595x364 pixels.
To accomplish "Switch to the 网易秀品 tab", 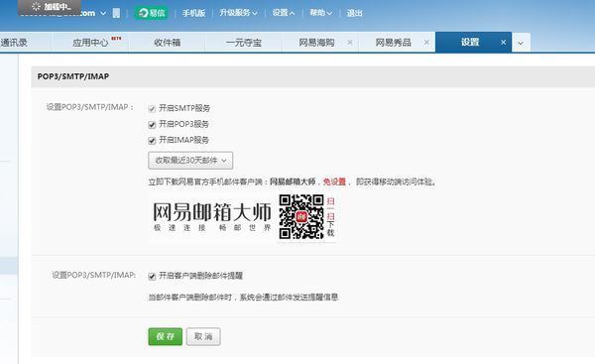I will pos(393,43).
